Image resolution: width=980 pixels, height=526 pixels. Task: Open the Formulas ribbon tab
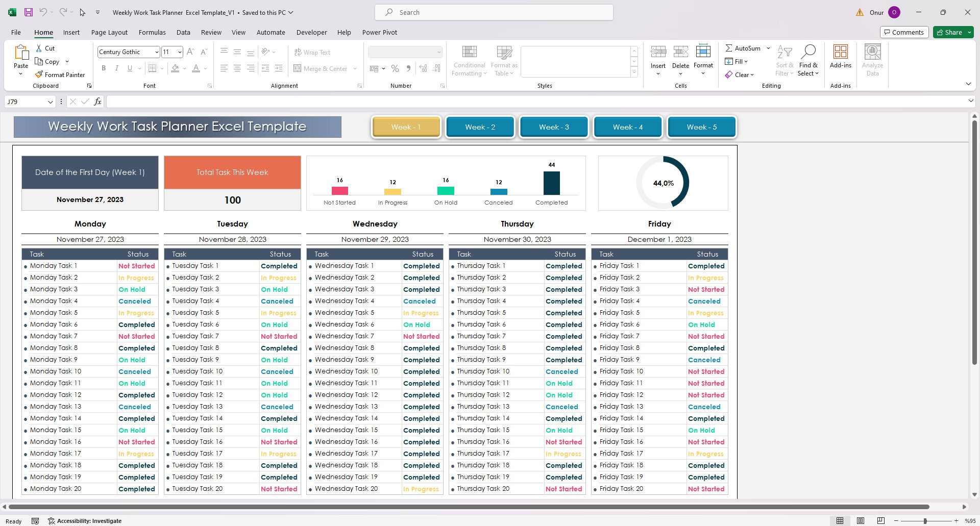[152, 32]
